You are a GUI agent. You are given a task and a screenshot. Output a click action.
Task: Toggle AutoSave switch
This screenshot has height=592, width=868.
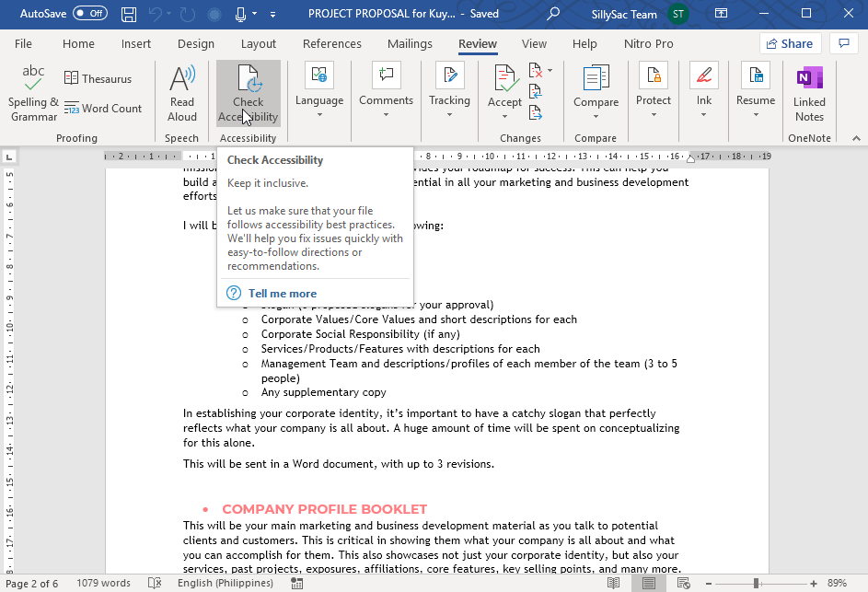point(90,13)
